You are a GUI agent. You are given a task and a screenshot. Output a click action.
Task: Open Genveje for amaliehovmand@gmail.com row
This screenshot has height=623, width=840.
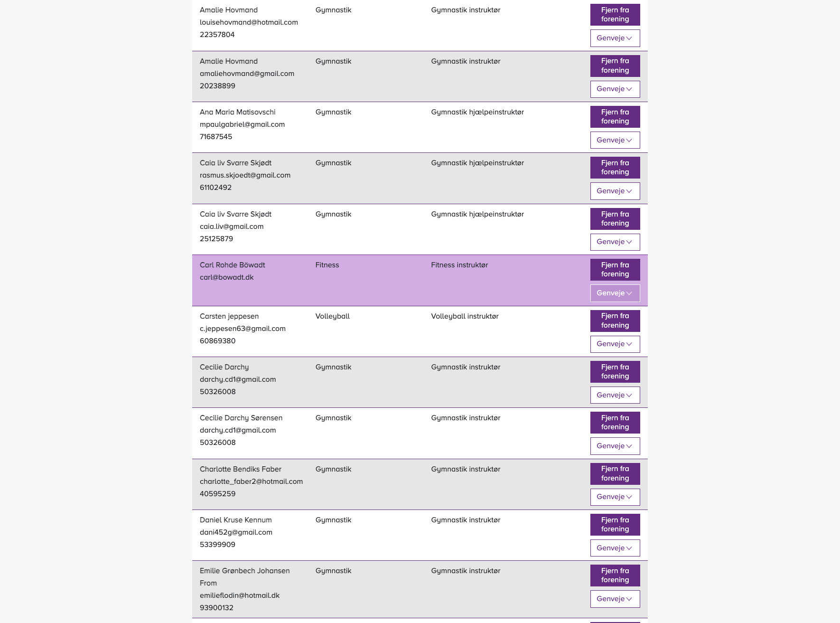[x=615, y=89]
